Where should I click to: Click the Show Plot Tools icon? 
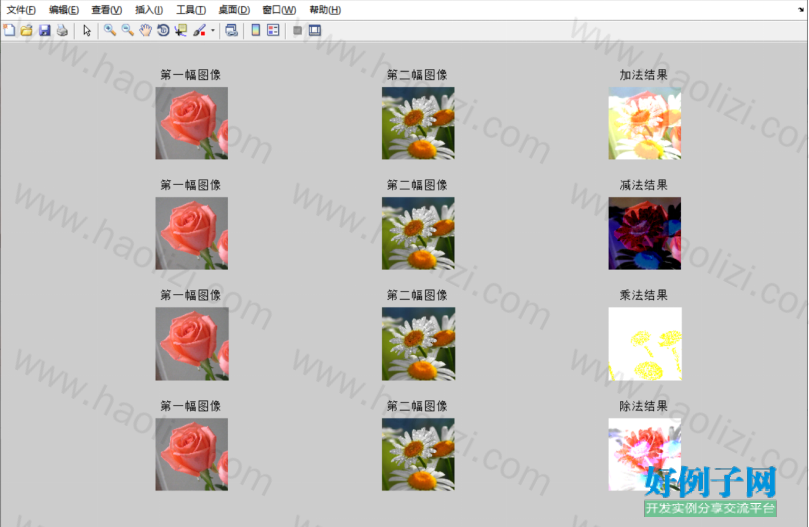315,30
